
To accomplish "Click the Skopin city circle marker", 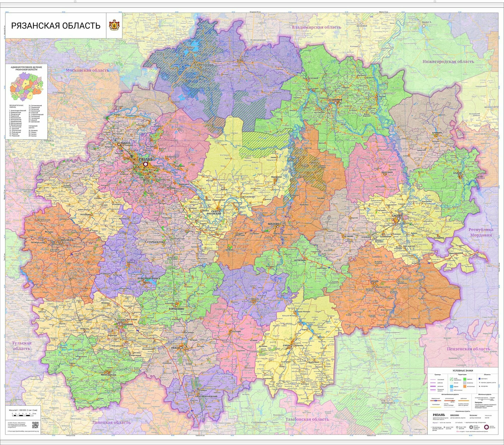I will (121, 324).
